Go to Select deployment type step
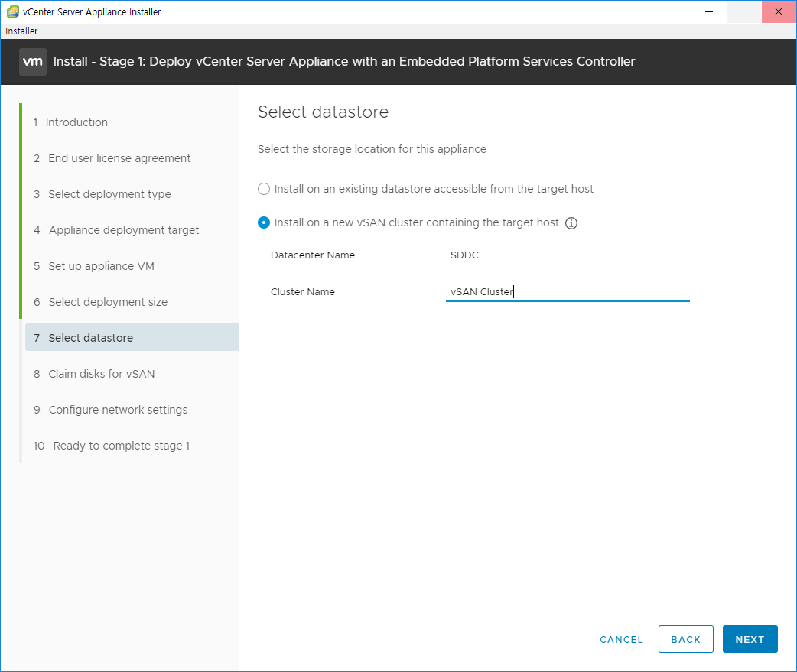This screenshot has width=797, height=672. pyautogui.click(x=102, y=194)
